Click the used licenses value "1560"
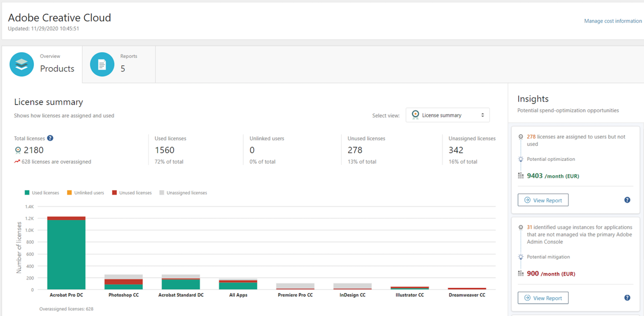644x316 pixels. click(x=165, y=150)
